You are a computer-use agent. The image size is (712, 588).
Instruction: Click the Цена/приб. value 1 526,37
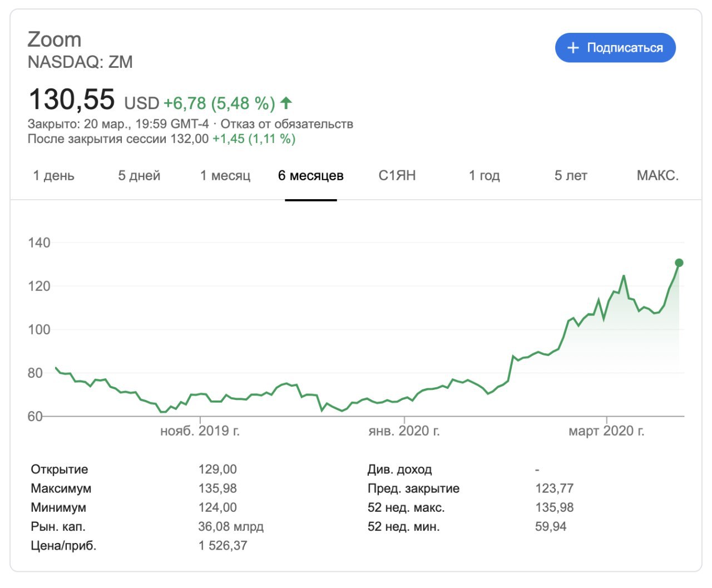(x=222, y=545)
